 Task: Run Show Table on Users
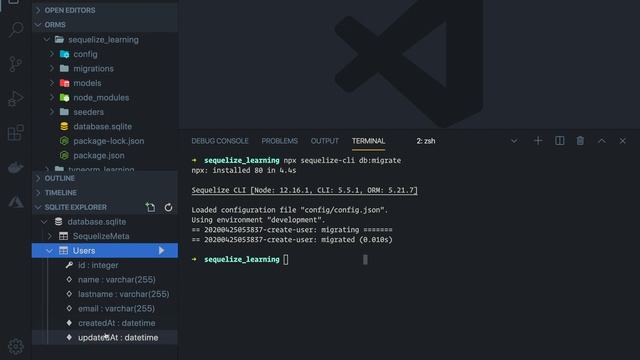click(162, 251)
